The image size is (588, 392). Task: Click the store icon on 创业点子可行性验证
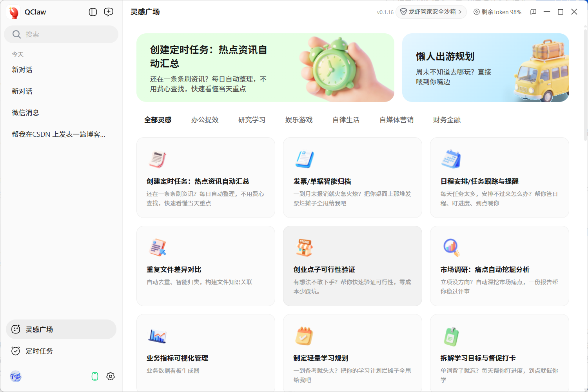coord(304,247)
